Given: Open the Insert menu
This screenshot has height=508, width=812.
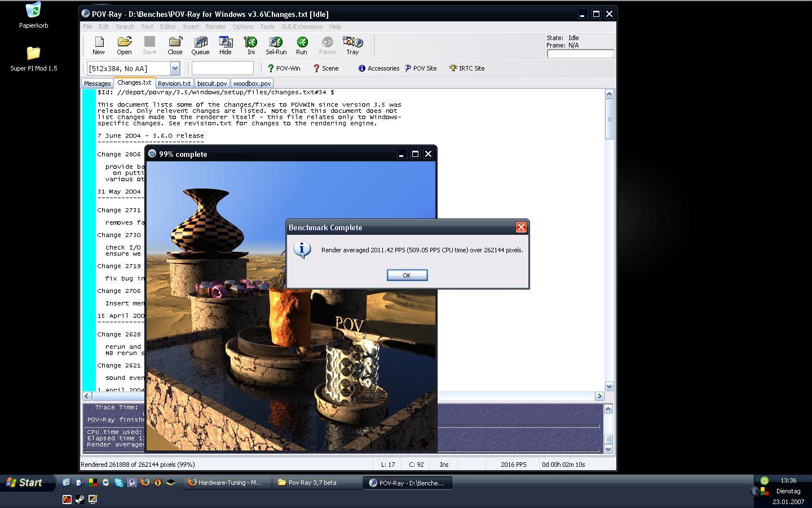Looking at the screenshot, I should (191, 27).
